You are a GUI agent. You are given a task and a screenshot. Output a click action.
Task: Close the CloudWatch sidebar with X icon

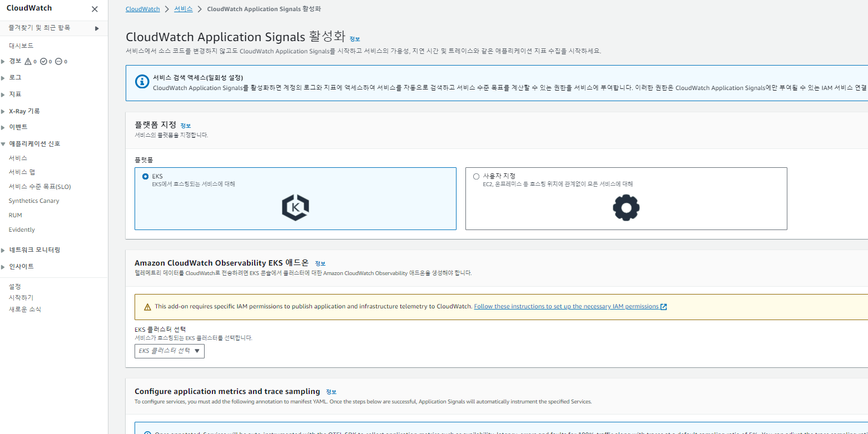point(95,9)
